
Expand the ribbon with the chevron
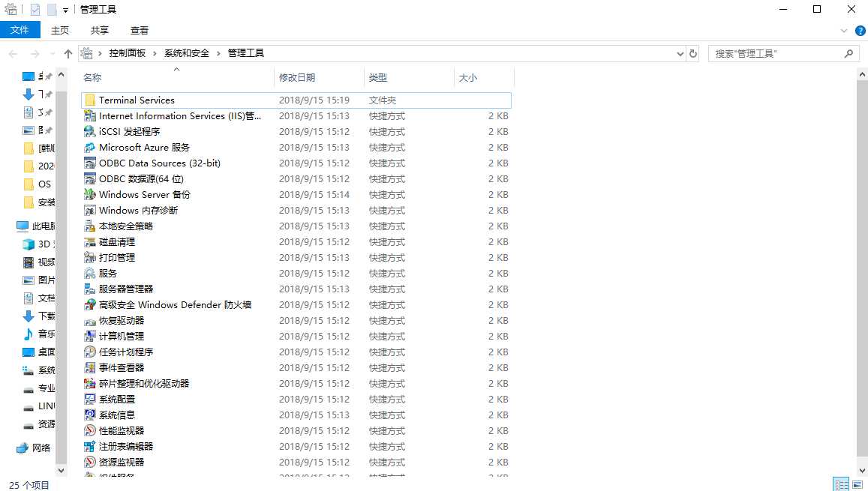(844, 31)
